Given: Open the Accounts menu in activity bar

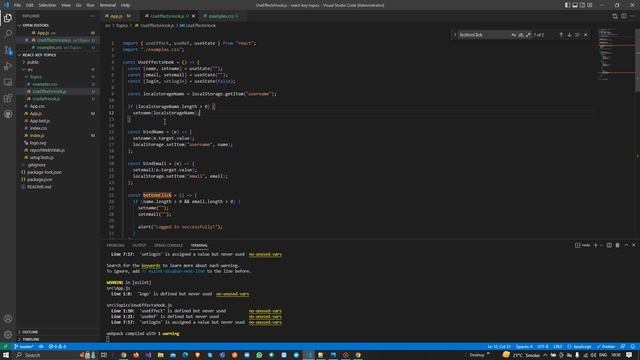Looking at the screenshot, I should [8, 319].
